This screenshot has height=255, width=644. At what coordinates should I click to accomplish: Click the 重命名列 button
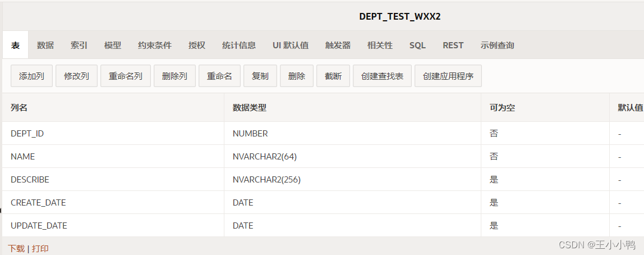pyautogui.click(x=126, y=76)
